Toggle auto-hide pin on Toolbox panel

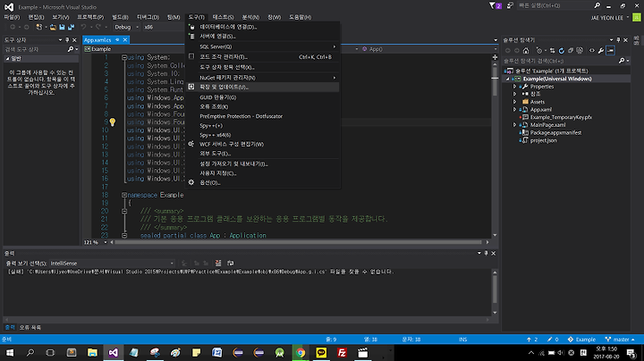[67, 40]
